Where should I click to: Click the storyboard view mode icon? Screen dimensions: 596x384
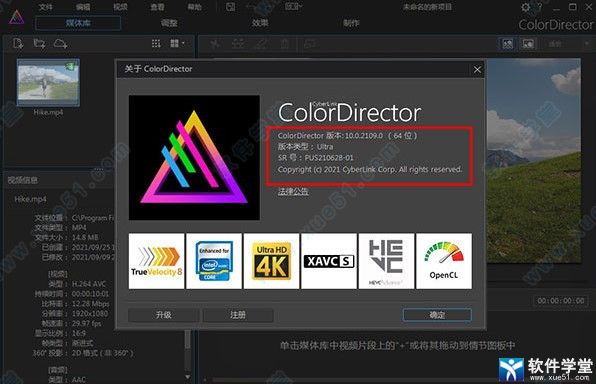pos(309,44)
